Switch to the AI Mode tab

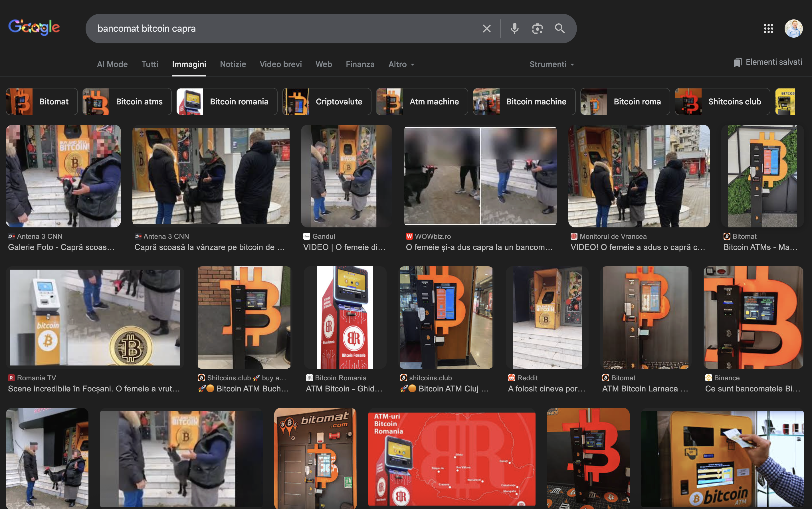click(112, 64)
